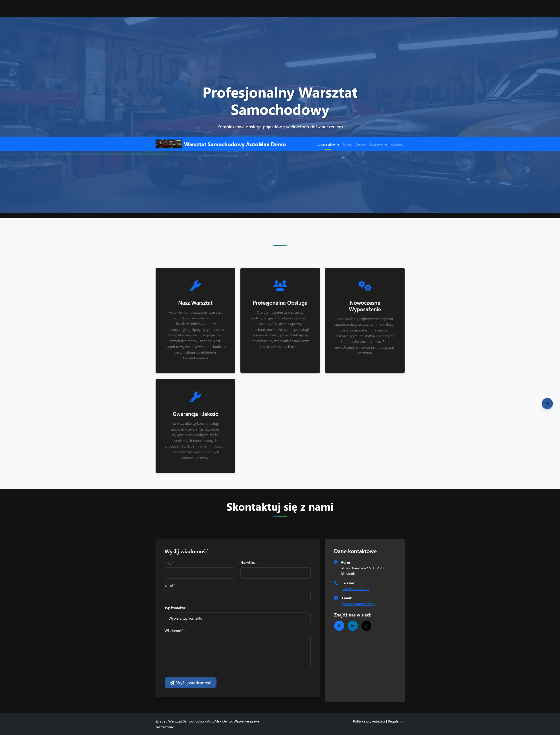Open Strona główna menu item

328,144
